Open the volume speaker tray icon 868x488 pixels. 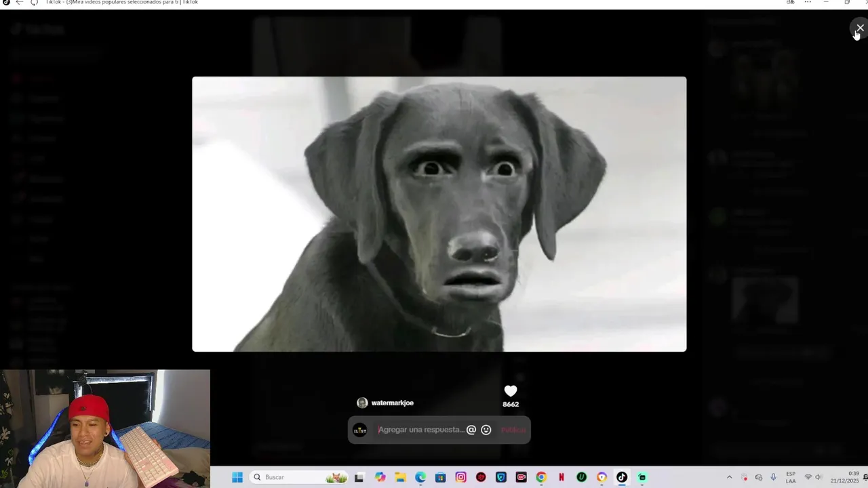click(818, 477)
